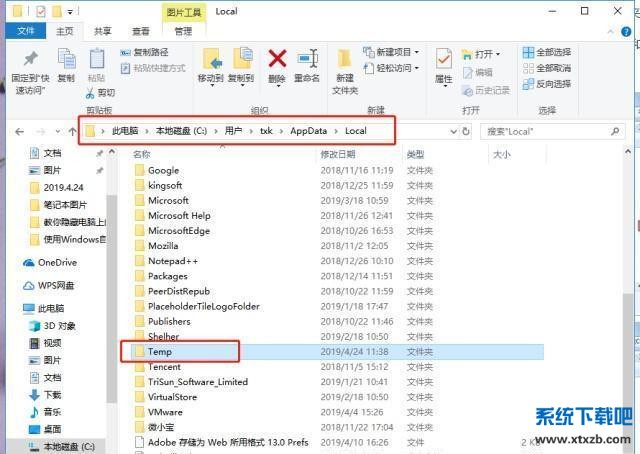Click 反向选择 (Invert selection) button
This screenshot has height=454, width=640.
(x=546, y=84)
